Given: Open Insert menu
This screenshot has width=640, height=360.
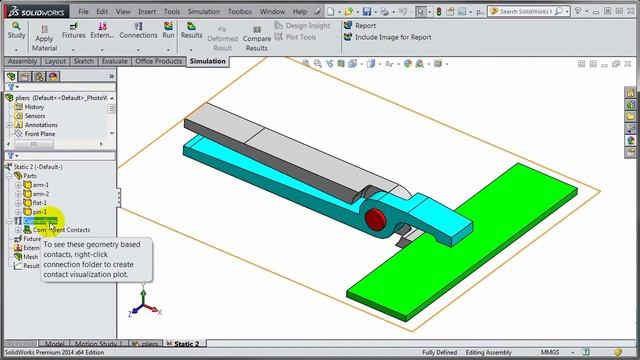Looking at the screenshot, I should click(x=147, y=11).
